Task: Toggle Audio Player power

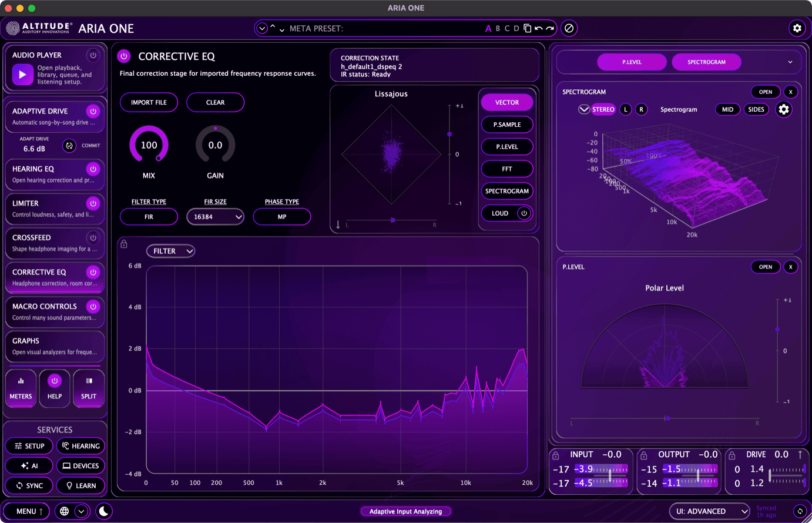Action: tap(93, 55)
